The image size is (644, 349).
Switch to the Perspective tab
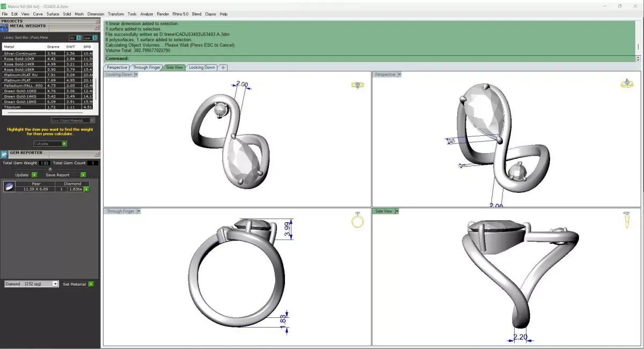(x=116, y=68)
